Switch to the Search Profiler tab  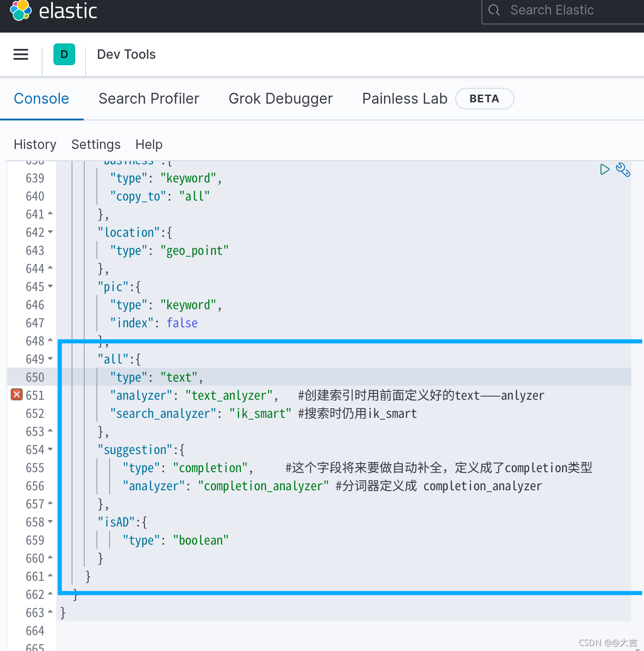[149, 99]
